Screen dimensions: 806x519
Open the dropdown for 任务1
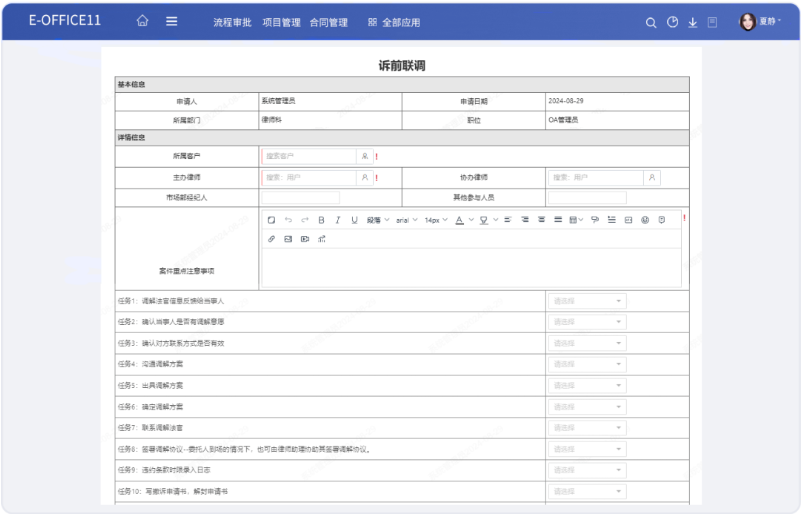(587, 300)
